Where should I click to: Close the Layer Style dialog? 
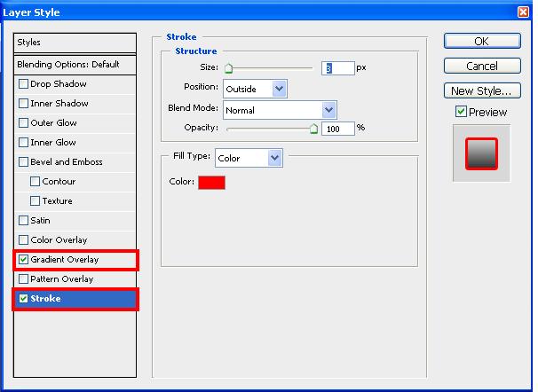523,11
